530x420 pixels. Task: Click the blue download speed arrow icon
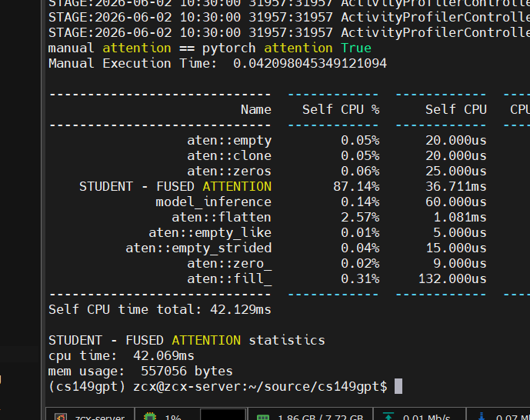(482, 417)
